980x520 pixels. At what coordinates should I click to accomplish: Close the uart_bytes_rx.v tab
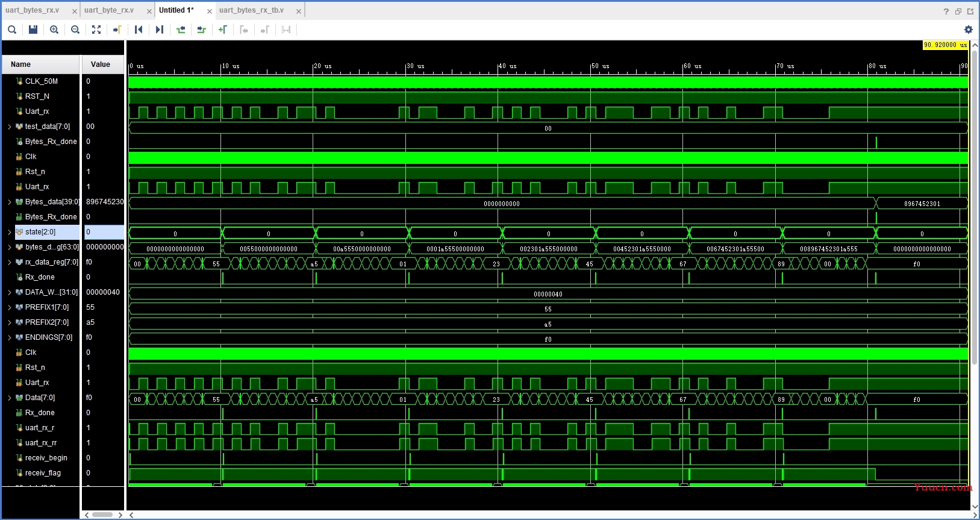click(x=75, y=11)
